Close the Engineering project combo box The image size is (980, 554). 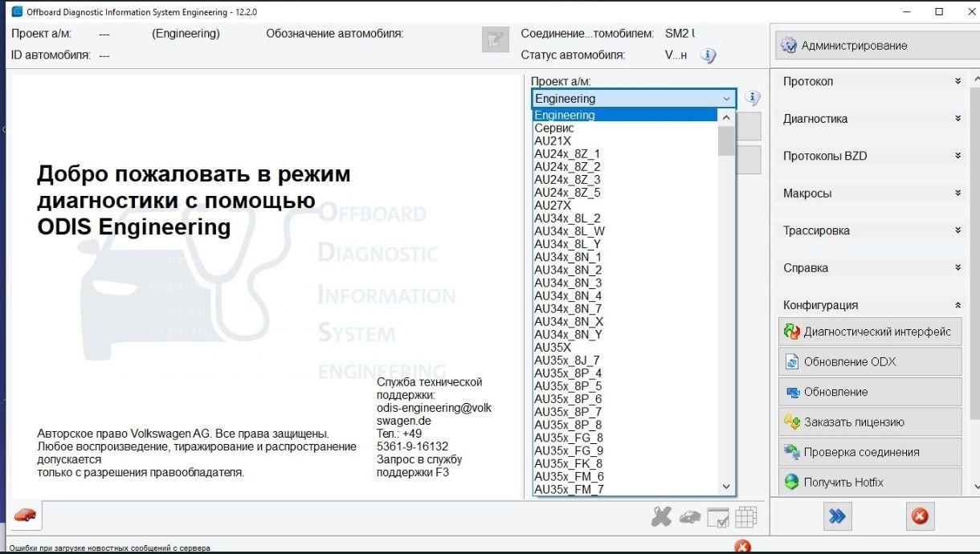tap(726, 99)
